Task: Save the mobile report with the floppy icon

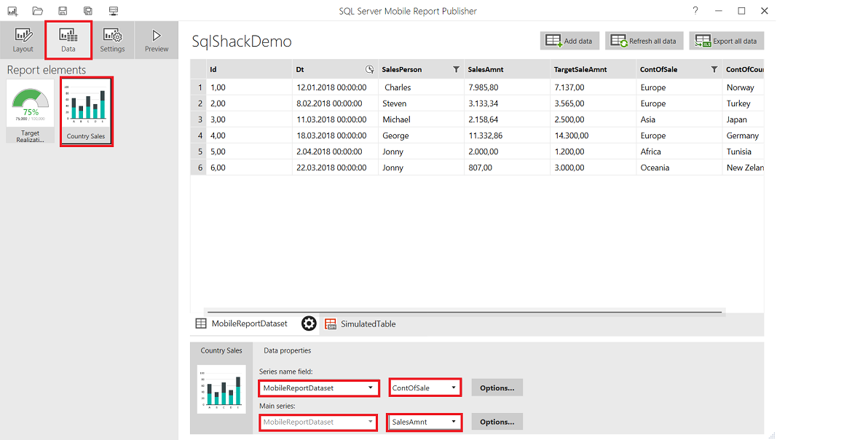Action: pos(63,10)
